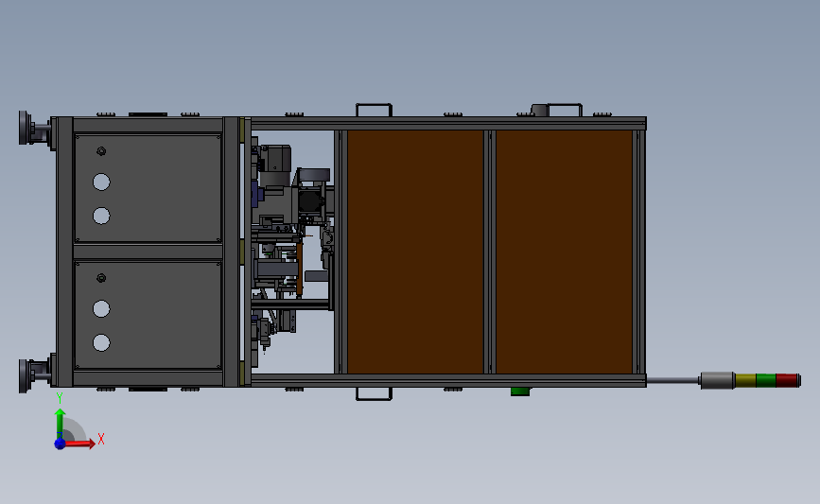820x504 pixels.
Task: Select the lower-left leveling foot
Action: pos(34,375)
